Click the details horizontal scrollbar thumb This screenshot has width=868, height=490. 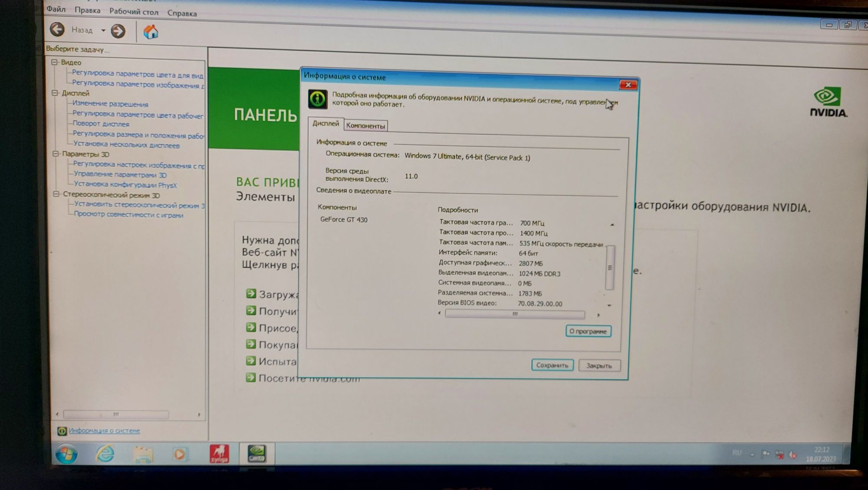515,314
